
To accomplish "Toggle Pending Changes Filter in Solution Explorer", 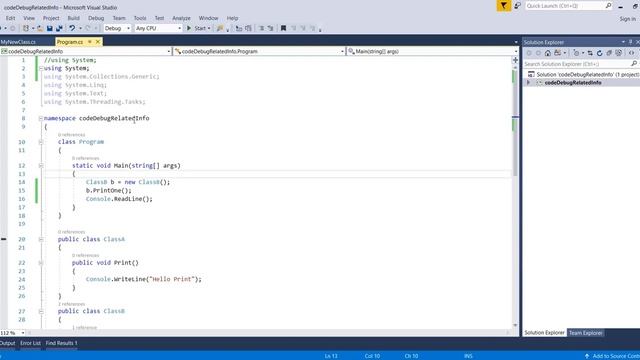I will coord(576,53).
